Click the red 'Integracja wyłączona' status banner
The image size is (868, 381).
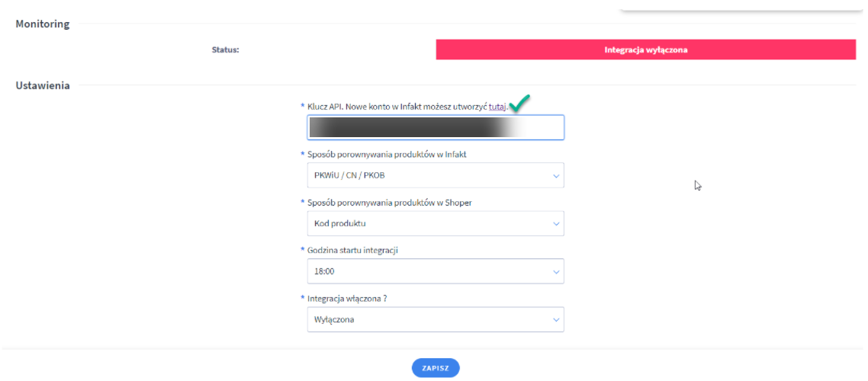coord(645,50)
